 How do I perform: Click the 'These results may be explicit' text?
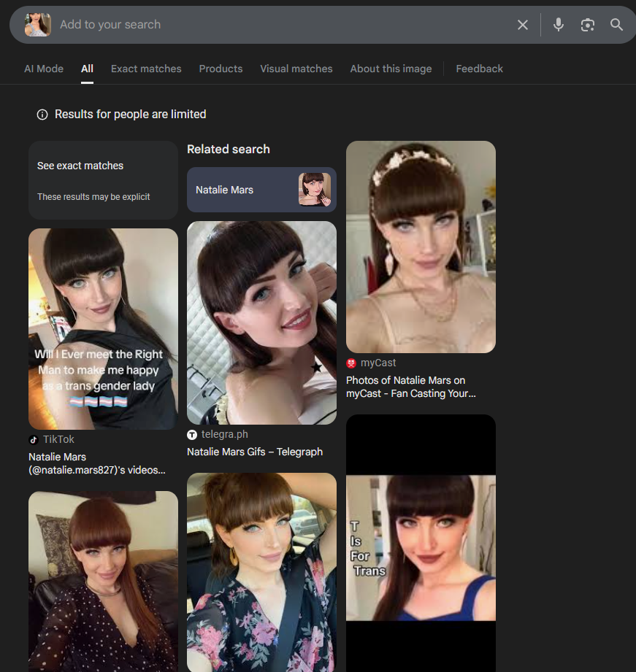pos(93,197)
